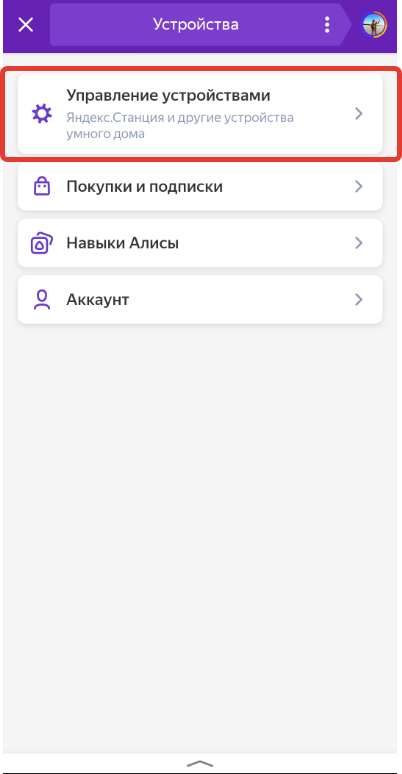Open the three-dot overflow menu
402x774 pixels.
[x=326, y=25]
